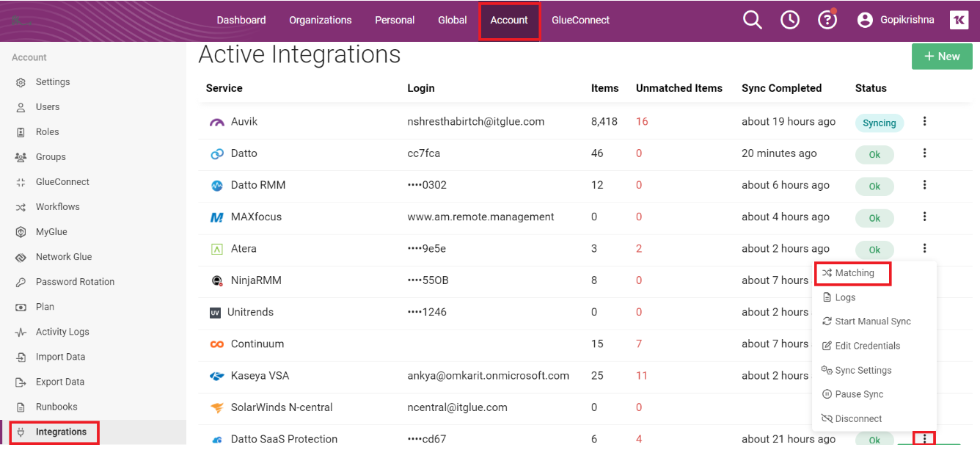Image resolution: width=980 pixels, height=450 pixels.
Task: Click Kaseya VSA unmatched count 11
Action: pyautogui.click(x=642, y=376)
